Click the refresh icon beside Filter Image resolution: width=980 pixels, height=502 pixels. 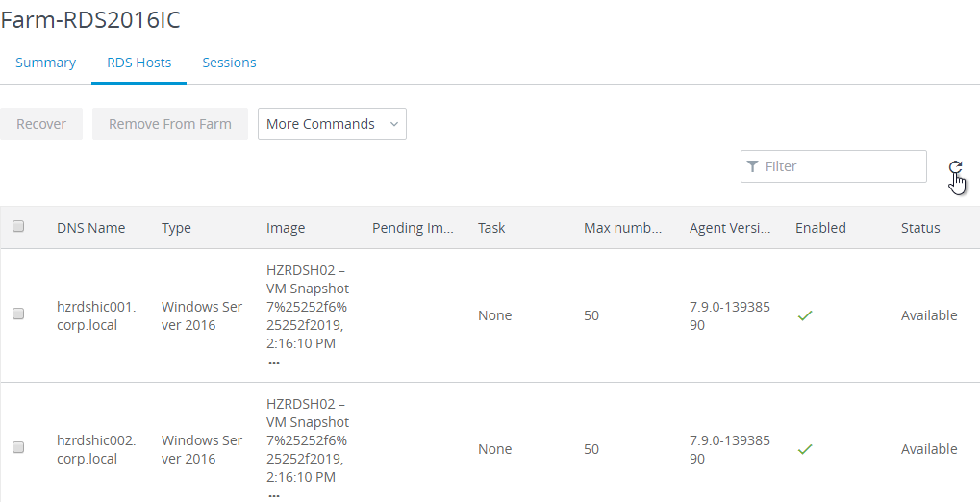[955, 167]
